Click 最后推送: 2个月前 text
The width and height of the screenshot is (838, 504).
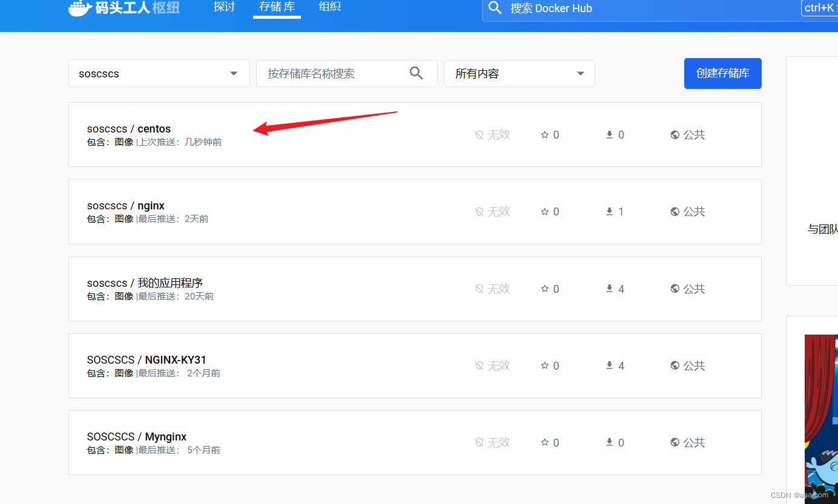[x=179, y=373]
